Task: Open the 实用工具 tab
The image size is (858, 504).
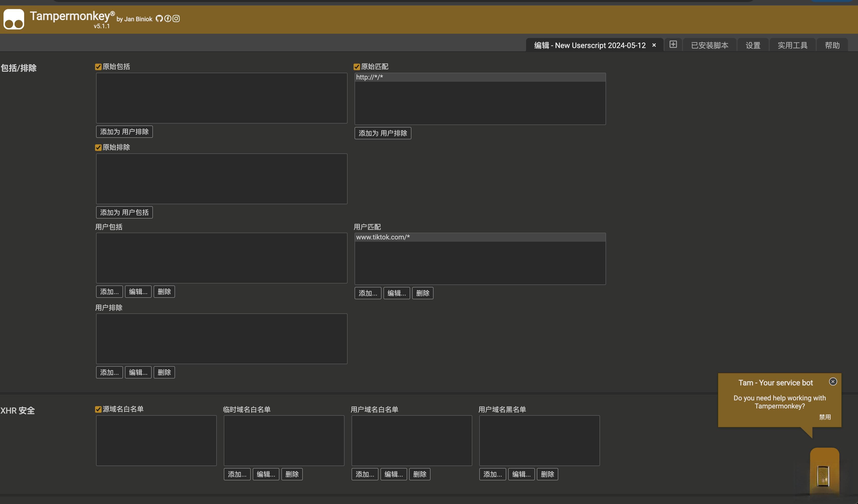Action: (x=792, y=45)
